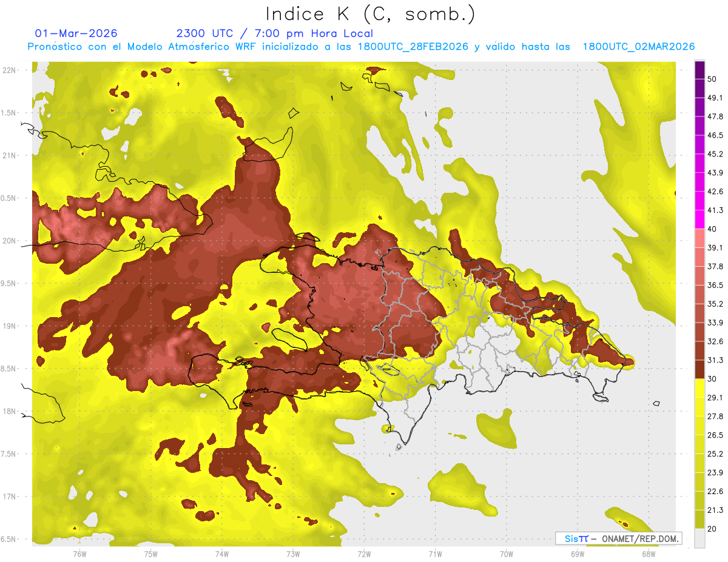The width and height of the screenshot is (728, 562).
Task: Click the '36.5' color scale value
Action: point(715,285)
